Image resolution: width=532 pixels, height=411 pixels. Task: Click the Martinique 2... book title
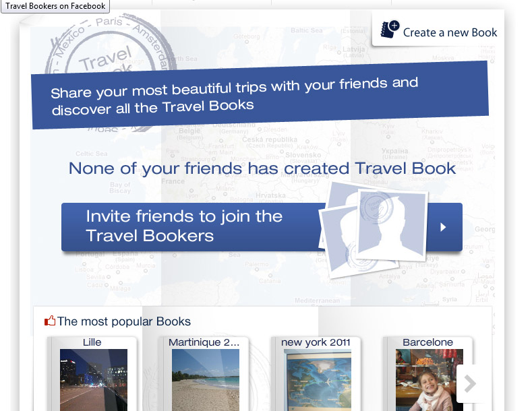(204, 342)
